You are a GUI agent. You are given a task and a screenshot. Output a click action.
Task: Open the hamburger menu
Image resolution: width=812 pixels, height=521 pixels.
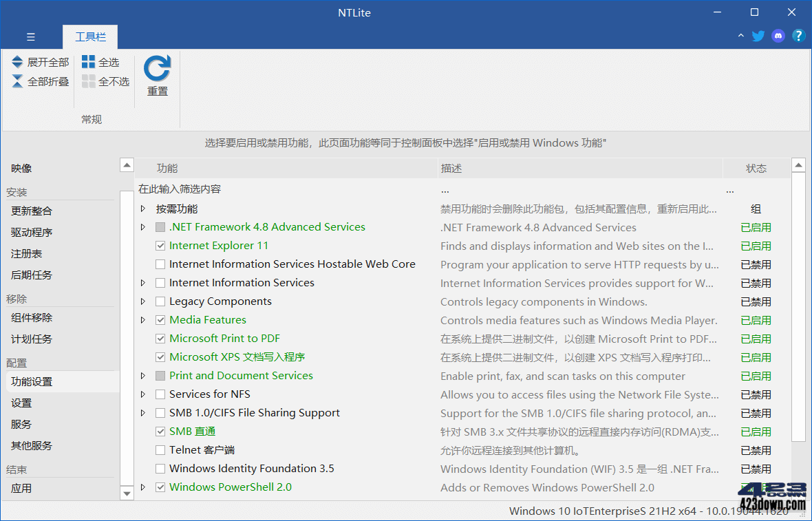pyautogui.click(x=31, y=36)
